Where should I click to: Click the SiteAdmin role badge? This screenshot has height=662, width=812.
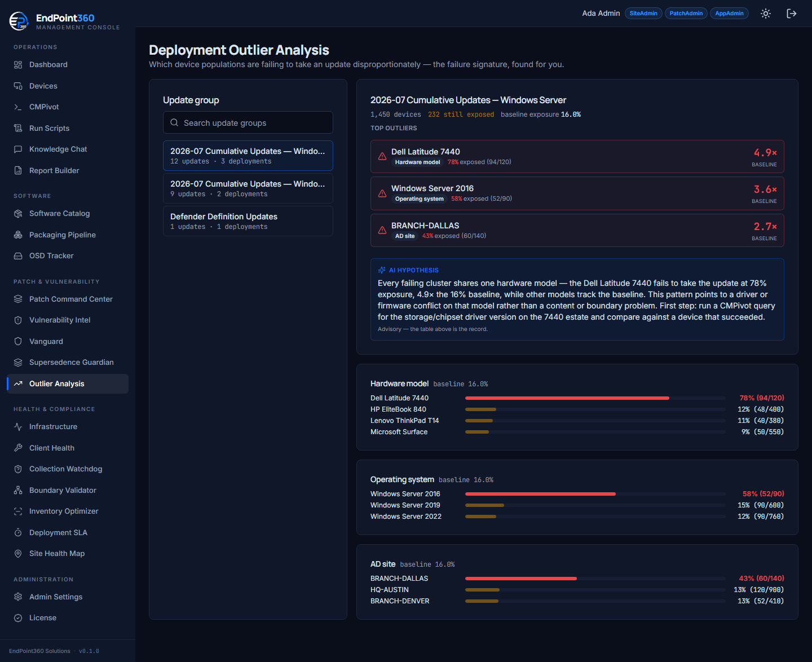click(643, 14)
